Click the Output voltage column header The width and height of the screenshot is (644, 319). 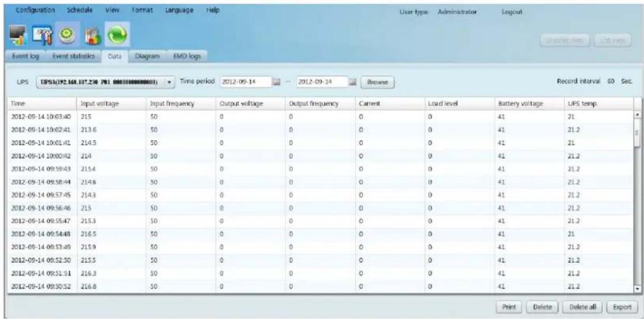[251, 104]
